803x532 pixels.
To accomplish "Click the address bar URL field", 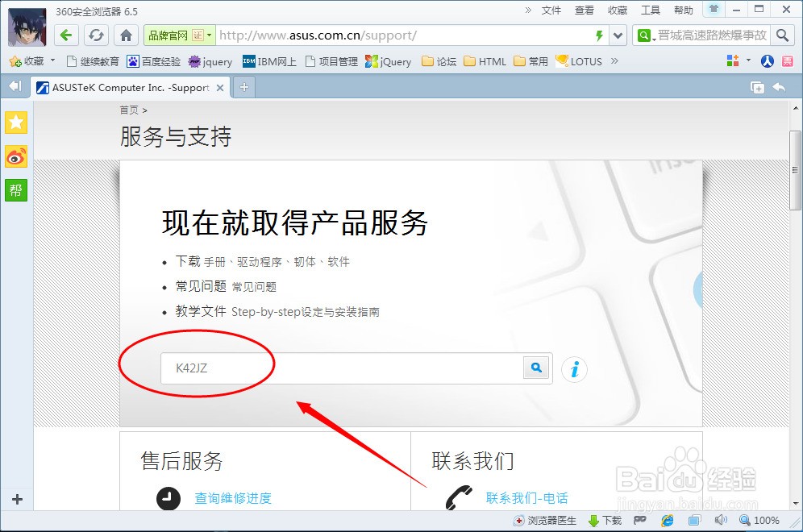I will point(405,35).
